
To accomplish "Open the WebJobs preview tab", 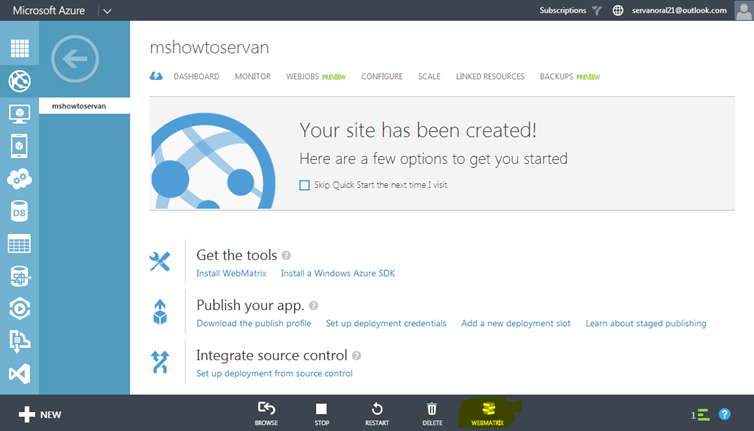I will coord(315,76).
